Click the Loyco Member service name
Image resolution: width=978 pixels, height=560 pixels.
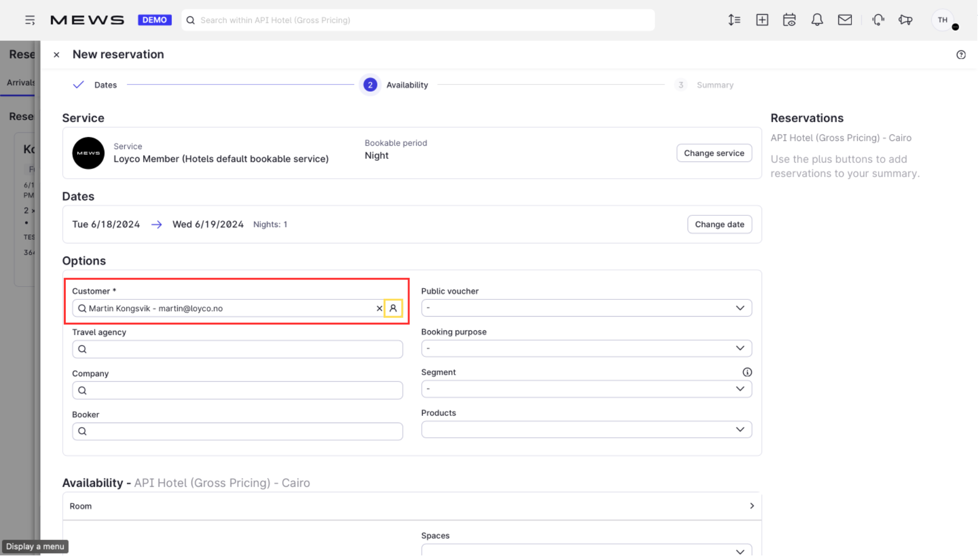coord(221,159)
